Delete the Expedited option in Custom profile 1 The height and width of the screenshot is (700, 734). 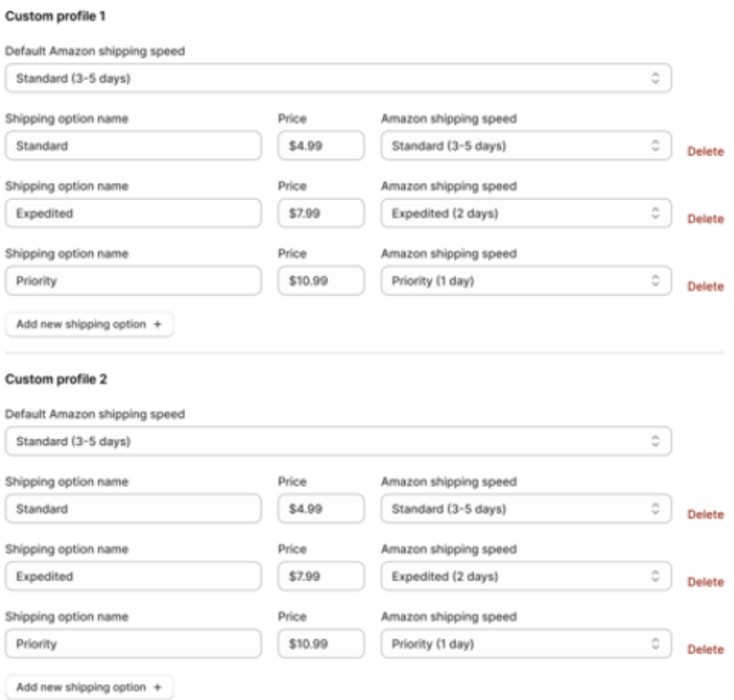pos(705,219)
